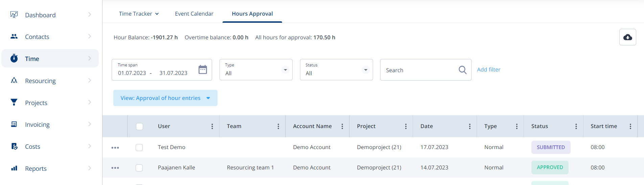Open the row actions dots for Paajanen Kalle
Viewport: 644px width, 185px height.
click(115, 168)
